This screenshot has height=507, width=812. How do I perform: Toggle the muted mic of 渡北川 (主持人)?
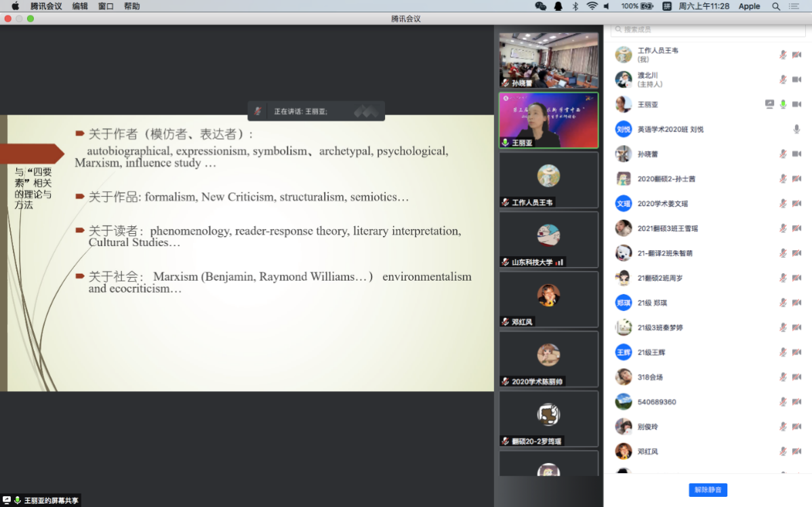(783, 79)
